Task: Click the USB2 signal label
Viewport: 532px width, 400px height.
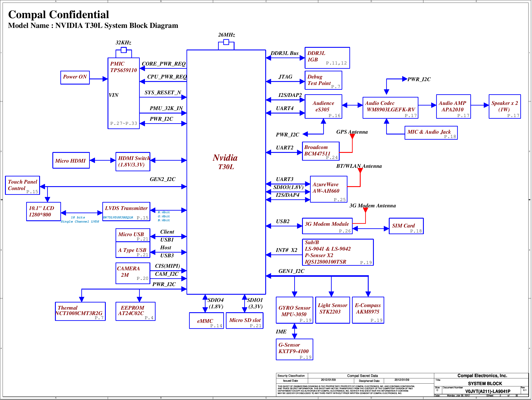Action: (283, 221)
